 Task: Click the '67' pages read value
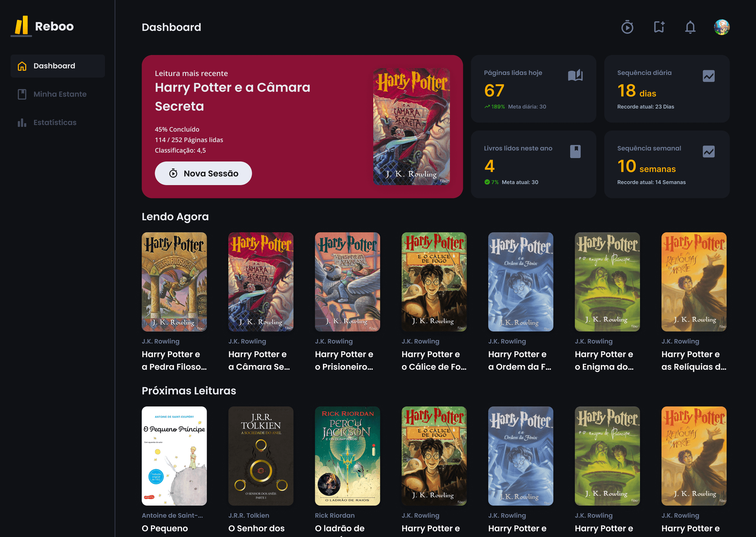click(494, 90)
